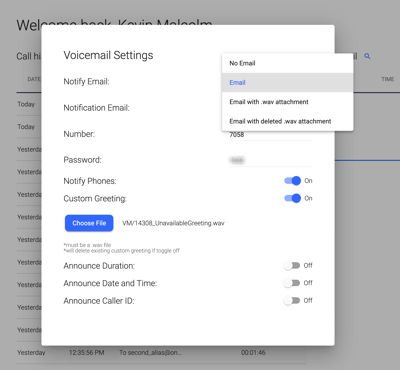Enable Announce Date and Time switch

[x=292, y=283]
